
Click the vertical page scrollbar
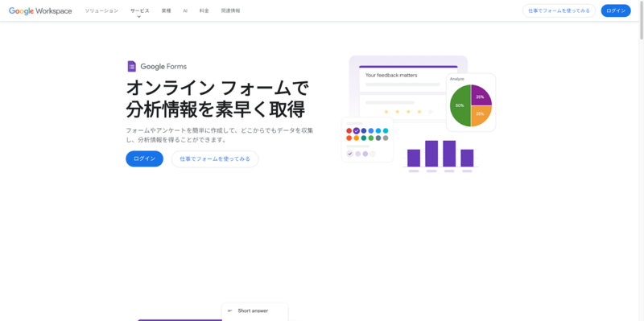tap(641, 21)
